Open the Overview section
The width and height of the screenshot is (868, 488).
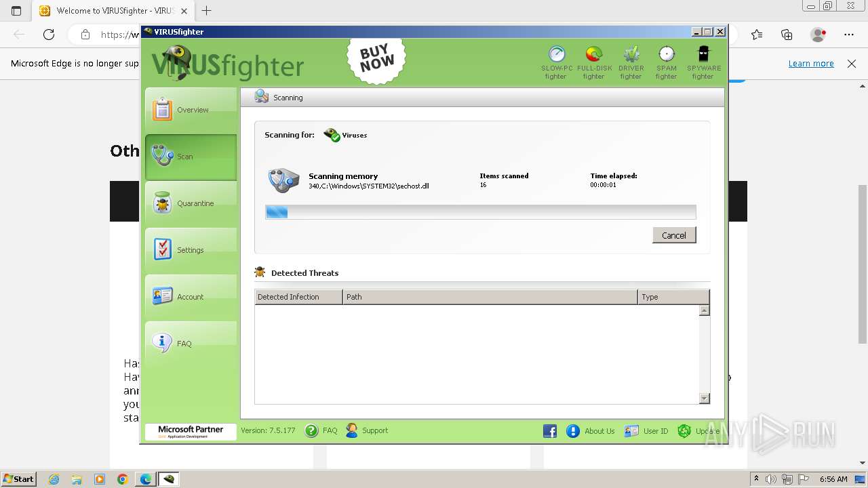[x=191, y=110]
